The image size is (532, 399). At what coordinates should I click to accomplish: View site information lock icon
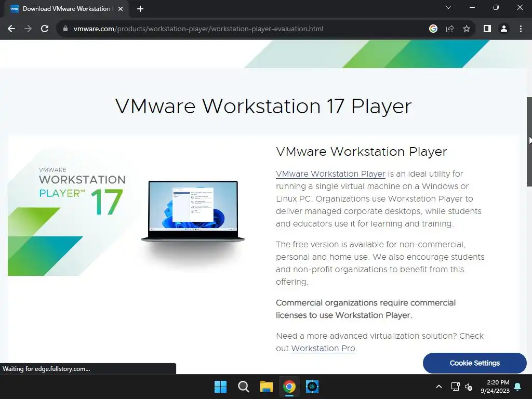[65, 29]
